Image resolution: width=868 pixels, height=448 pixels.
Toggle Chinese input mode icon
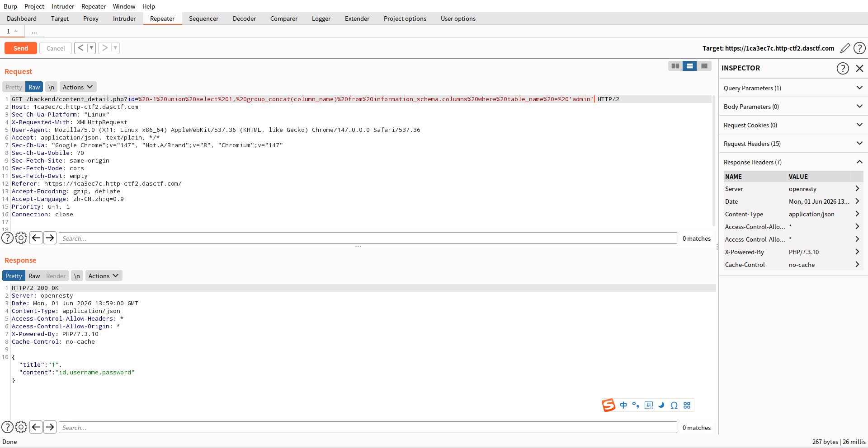623,405
